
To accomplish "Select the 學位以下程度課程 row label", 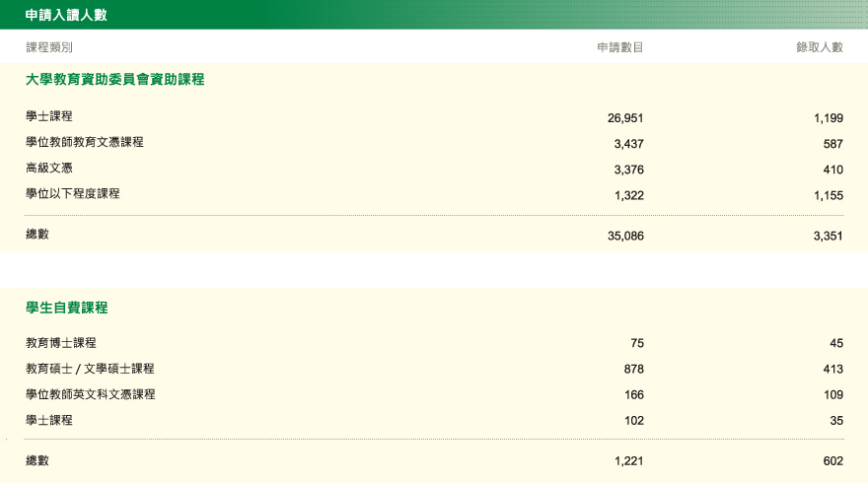I will tap(73, 194).
